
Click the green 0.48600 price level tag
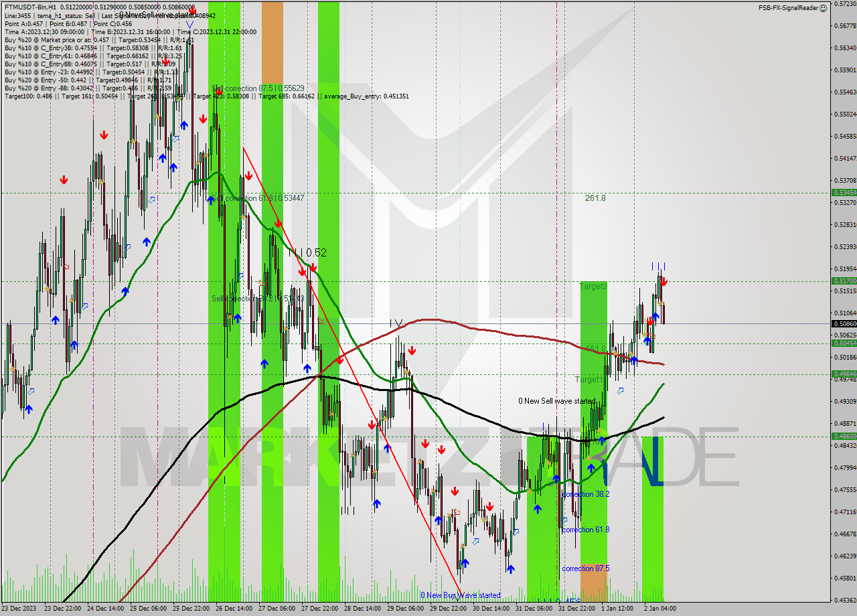click(x=844, y=436)
